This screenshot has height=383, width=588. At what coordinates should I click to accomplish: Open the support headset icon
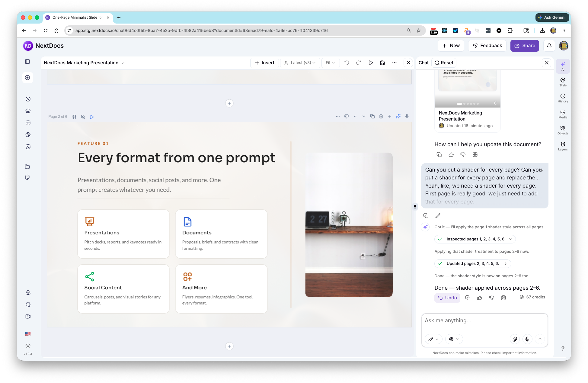[x=28, y=304]
